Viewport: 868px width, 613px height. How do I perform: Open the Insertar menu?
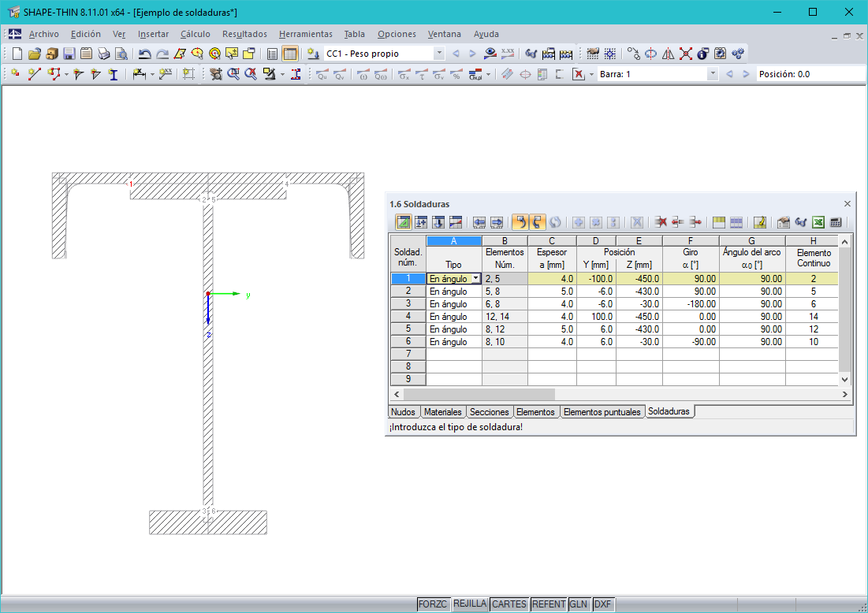tap(154, 35)
